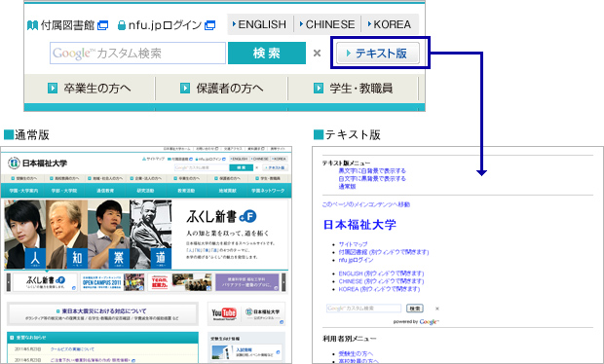Open 企業・法人の方へ in the 通常版 audience bar
The width and height of the screenshot is (604, 364).
[146, 178]
